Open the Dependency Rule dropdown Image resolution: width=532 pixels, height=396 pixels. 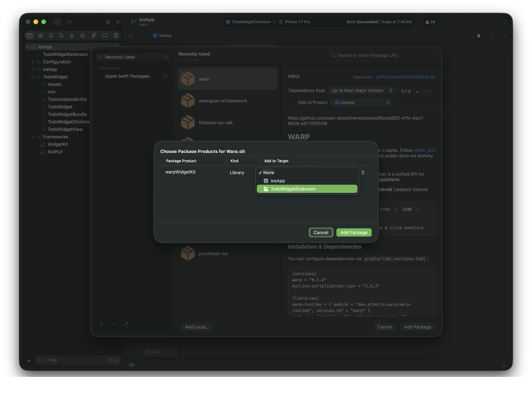coord(361,91)
